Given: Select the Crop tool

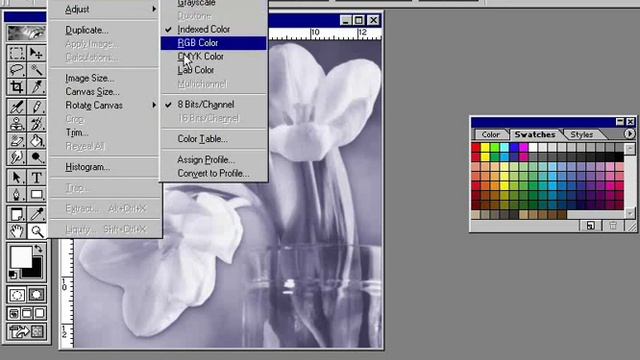Looking at the screenshot, I should coord(17,87).
